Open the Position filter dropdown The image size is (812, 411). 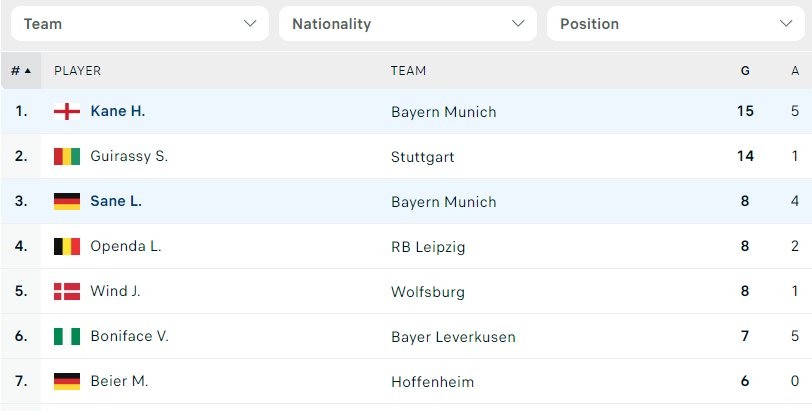coord(675,23)
